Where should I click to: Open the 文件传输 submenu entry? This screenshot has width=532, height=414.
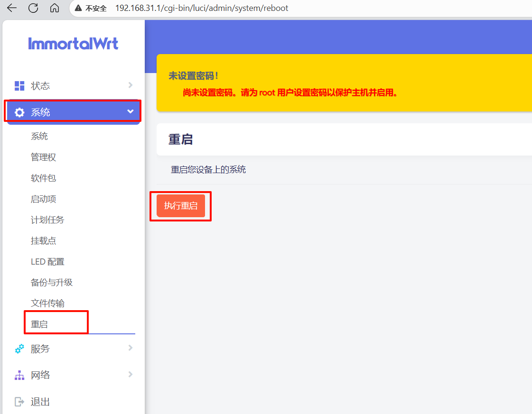47,304
